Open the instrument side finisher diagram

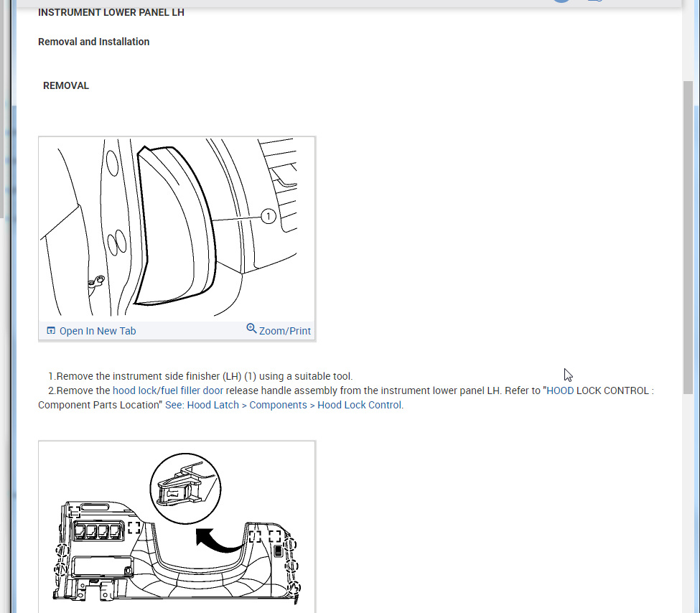(x=177, y=229)
